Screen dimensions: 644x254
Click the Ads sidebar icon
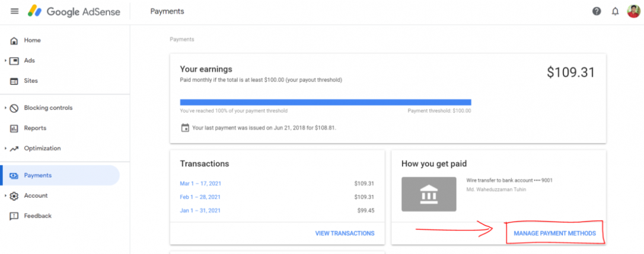point(14,61)
